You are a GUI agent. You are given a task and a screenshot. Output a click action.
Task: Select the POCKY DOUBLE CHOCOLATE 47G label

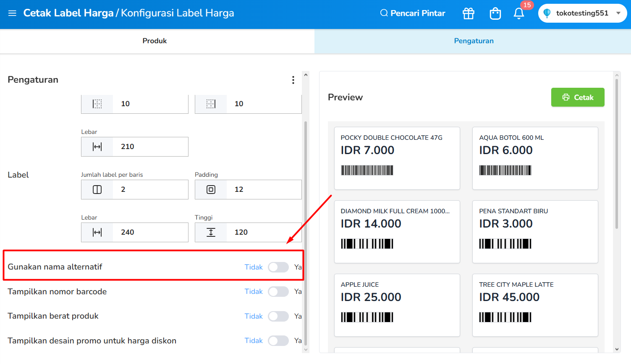[397, 158]
